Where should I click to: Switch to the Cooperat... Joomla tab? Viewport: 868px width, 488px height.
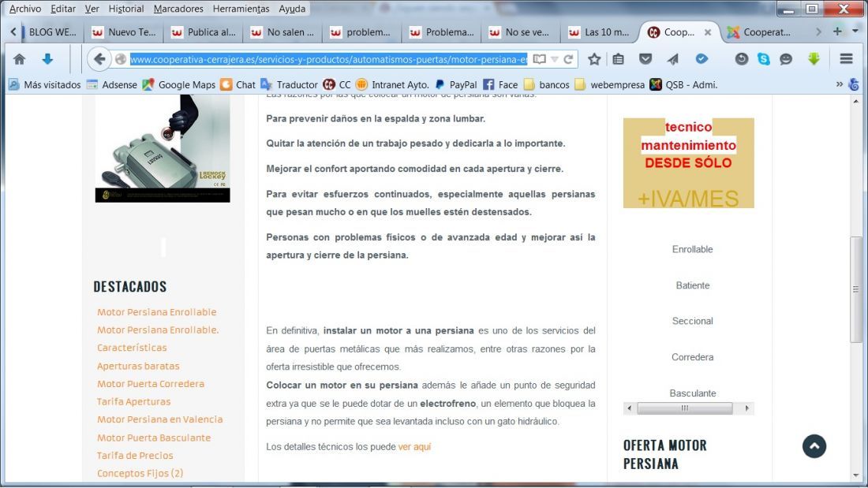pyautogui.click(x=759, y=32)
